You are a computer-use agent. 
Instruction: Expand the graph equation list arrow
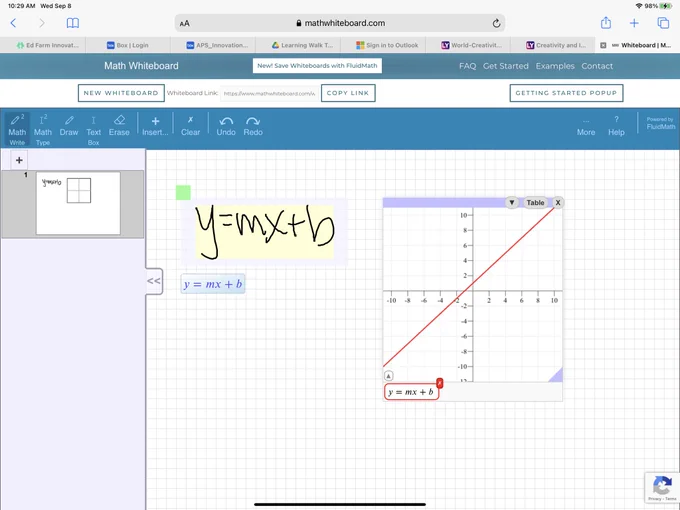click(389, 376)
